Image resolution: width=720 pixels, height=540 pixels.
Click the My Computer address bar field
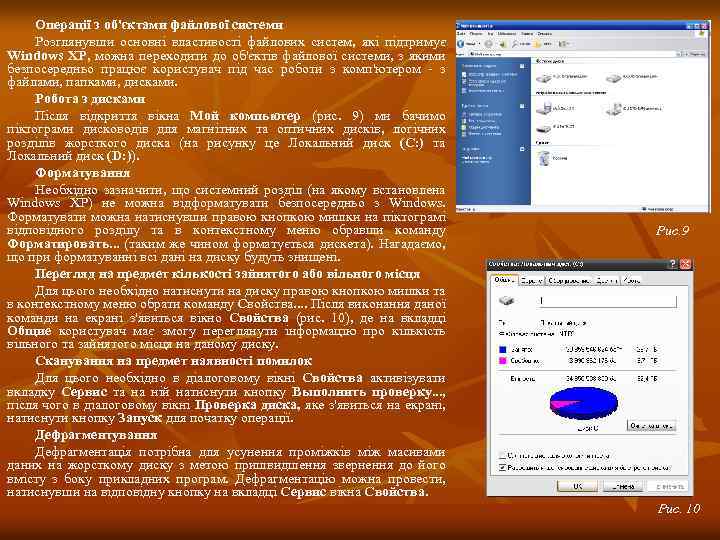click(x=572, y=54)
